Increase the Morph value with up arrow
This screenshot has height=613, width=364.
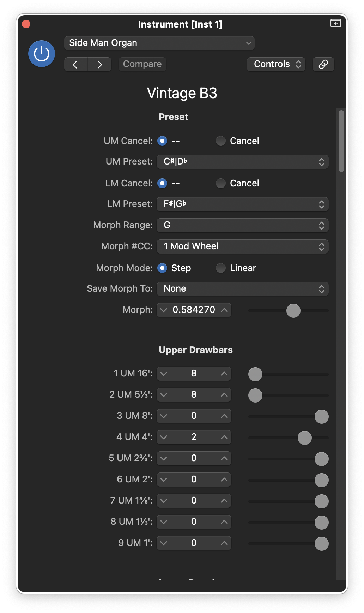(x=224, y=310)
